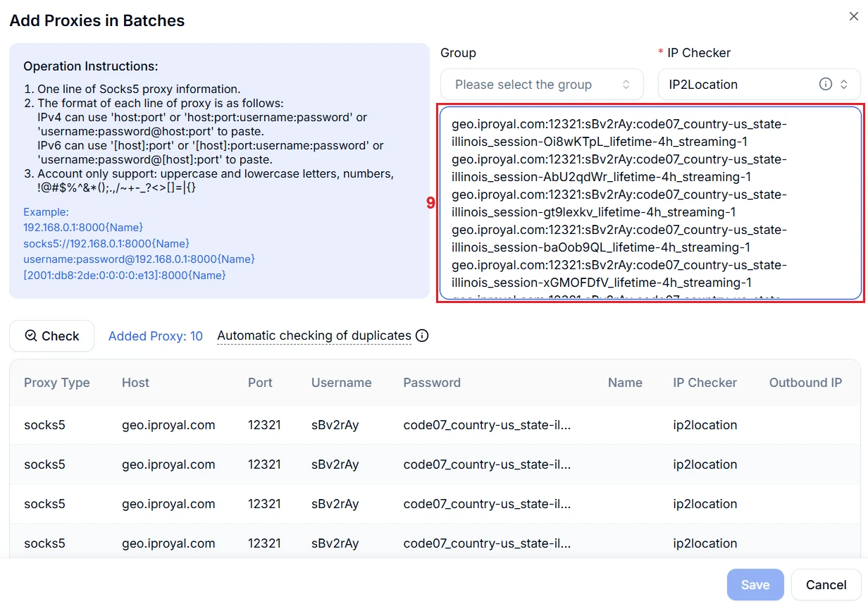Click the Port column header
The width and height of the screenshot is (868, 604).
(260, 383)
